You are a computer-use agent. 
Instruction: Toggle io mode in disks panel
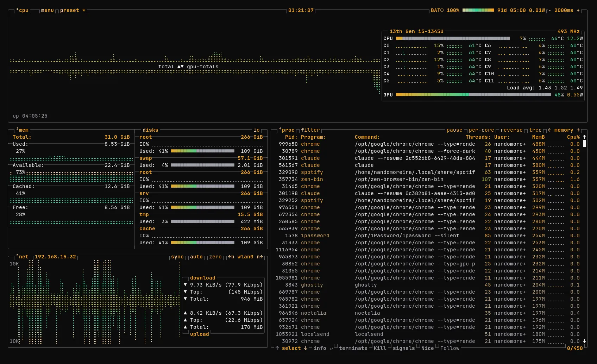(257, 130)
